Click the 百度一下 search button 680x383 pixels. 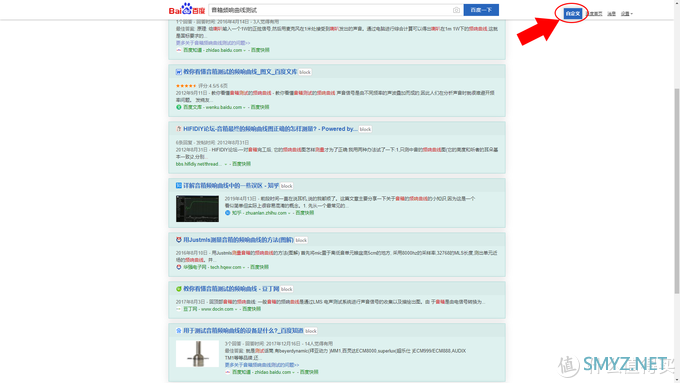coord(481,10)
